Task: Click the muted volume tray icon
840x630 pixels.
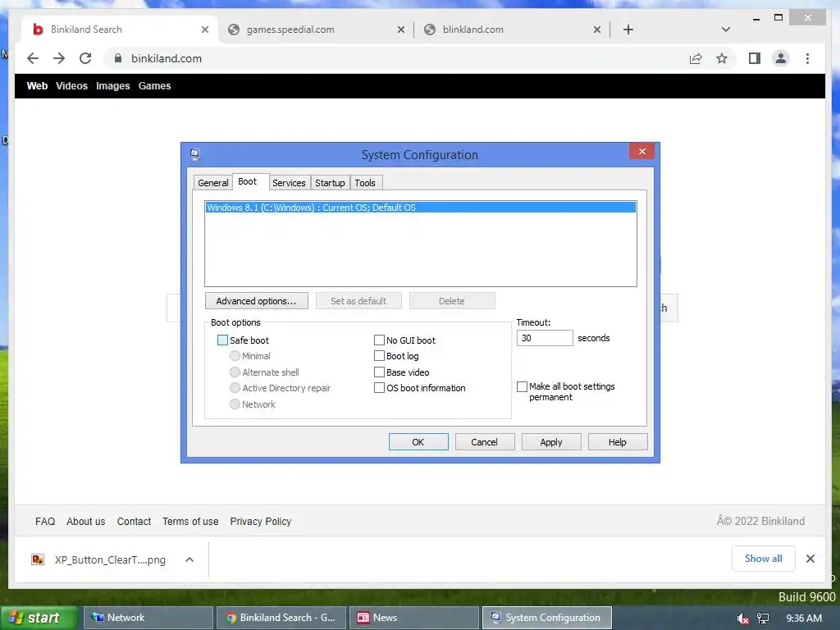Action: 742,619
